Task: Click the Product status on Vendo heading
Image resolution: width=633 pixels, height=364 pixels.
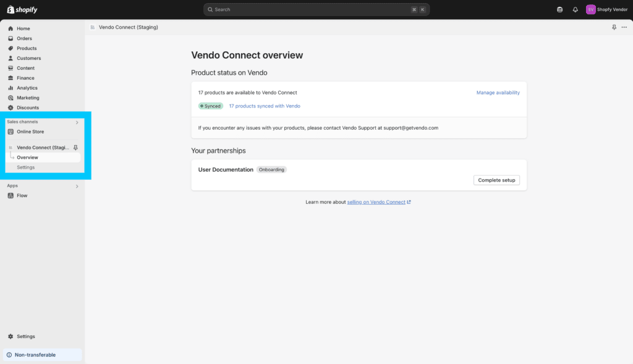Action: coord(229,73)
